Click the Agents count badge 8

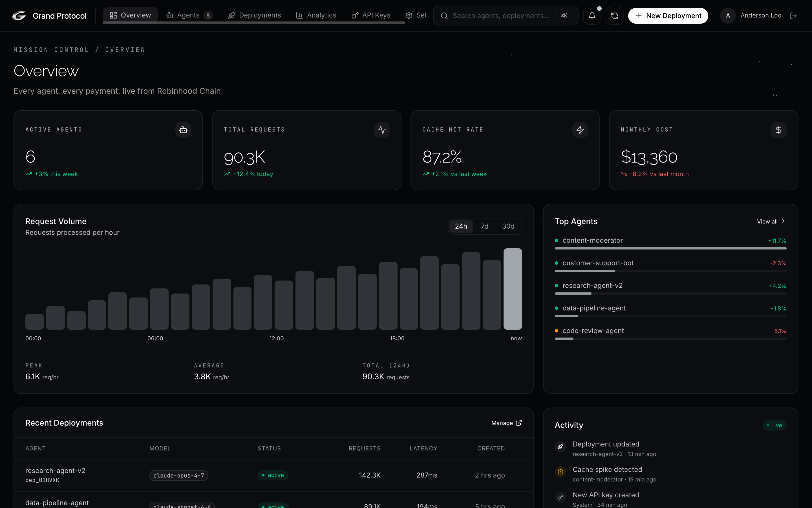point(208,16)
